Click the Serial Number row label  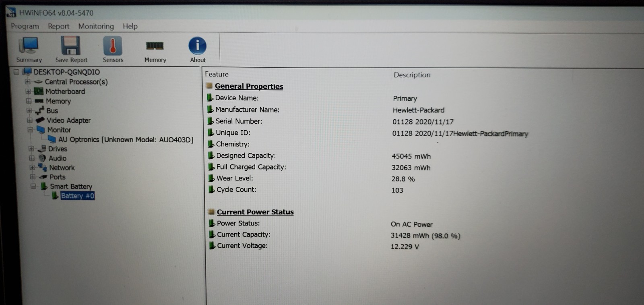click(239, 121)
